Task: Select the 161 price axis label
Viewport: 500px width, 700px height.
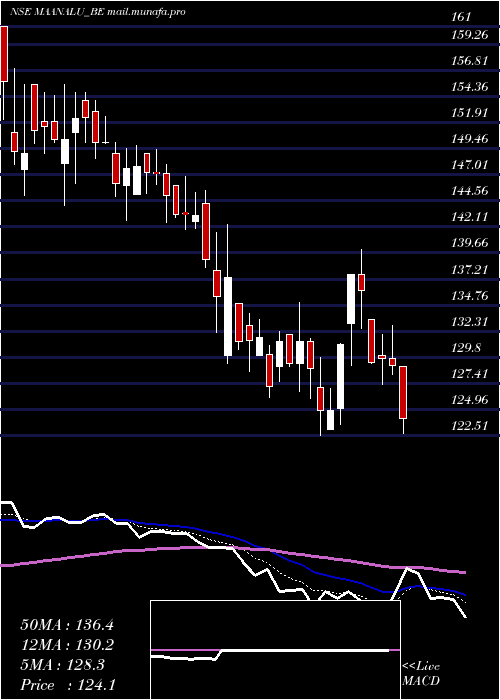Action: (461, 17)
